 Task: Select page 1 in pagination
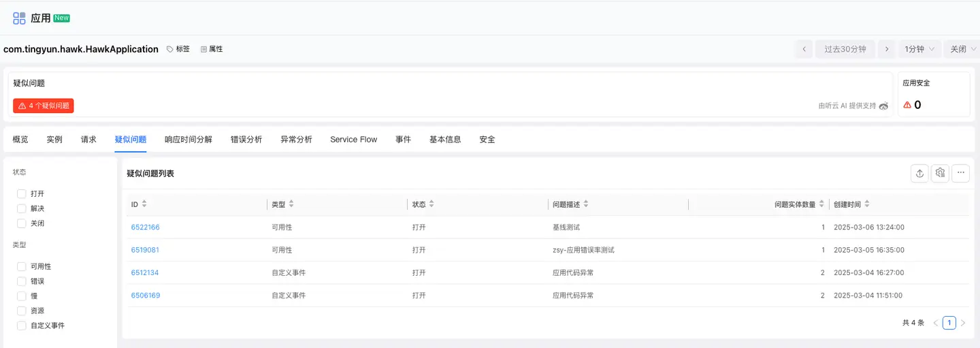tap(949, 323)
